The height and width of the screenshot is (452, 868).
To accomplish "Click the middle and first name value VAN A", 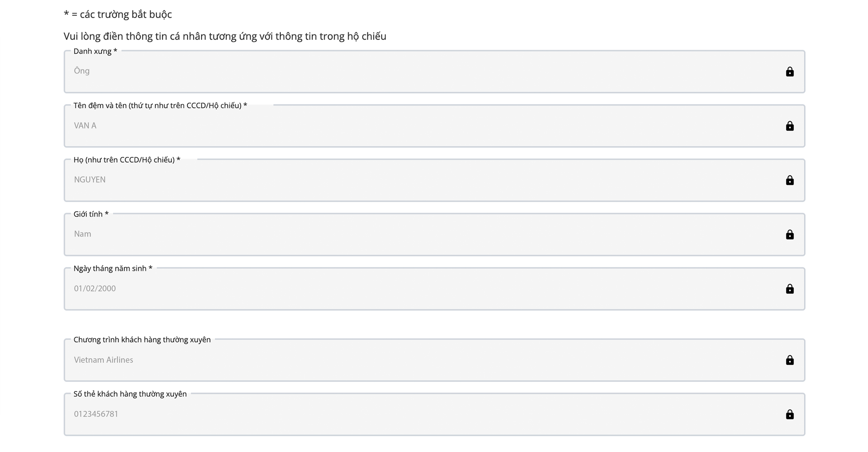I will (85, 126).
